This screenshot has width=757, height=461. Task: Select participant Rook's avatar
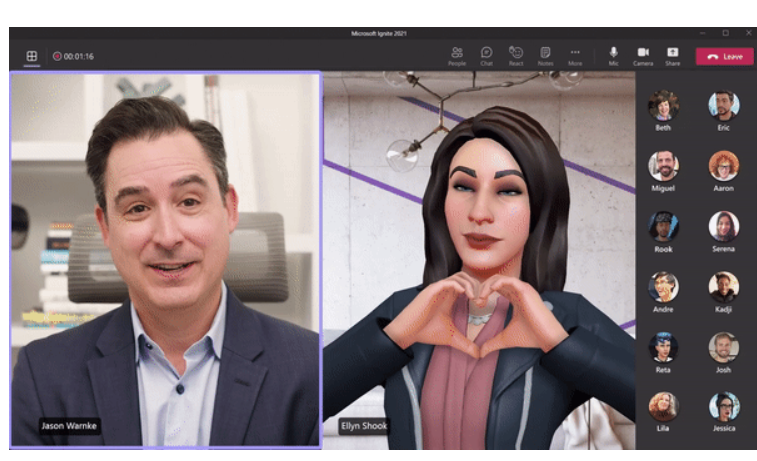(663, 226)
